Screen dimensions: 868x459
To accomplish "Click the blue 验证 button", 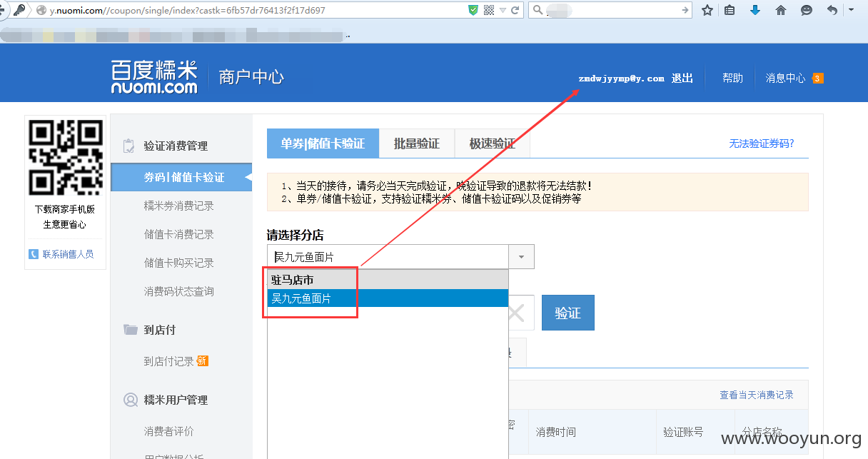I will [x=567, y=313].
